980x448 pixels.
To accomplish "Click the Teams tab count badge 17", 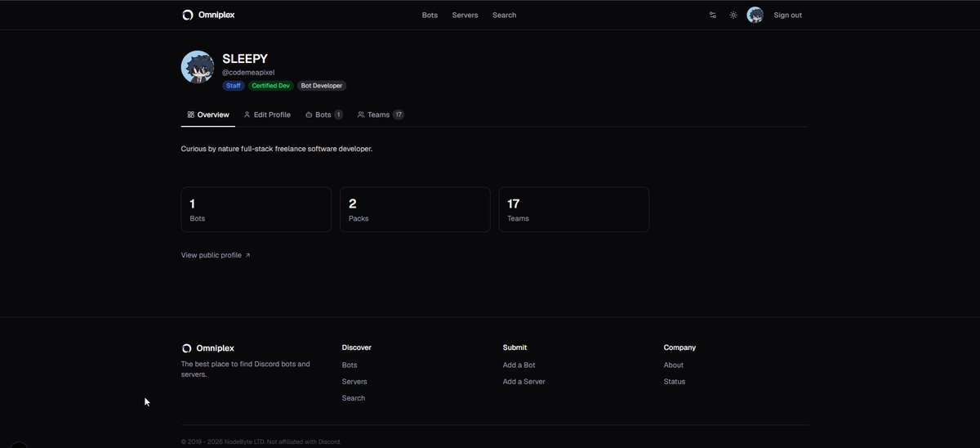I will click(x=399, y=114).
